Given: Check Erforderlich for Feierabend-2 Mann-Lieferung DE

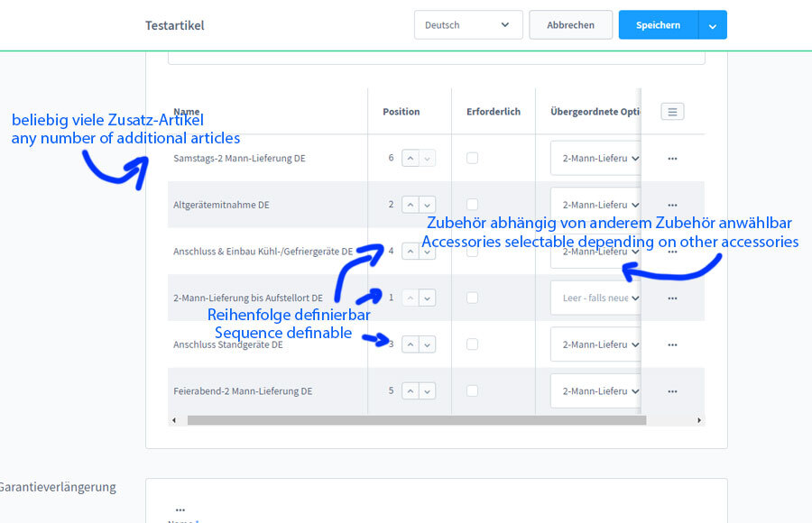Looking at the screenshot, I should [x=472, y=391].
